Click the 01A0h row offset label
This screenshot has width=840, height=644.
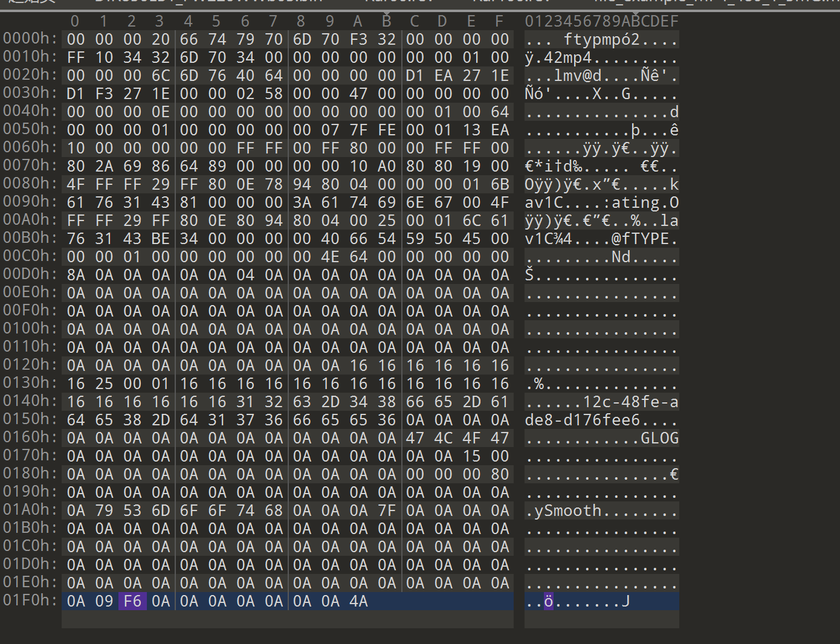(x=30, y=510)
